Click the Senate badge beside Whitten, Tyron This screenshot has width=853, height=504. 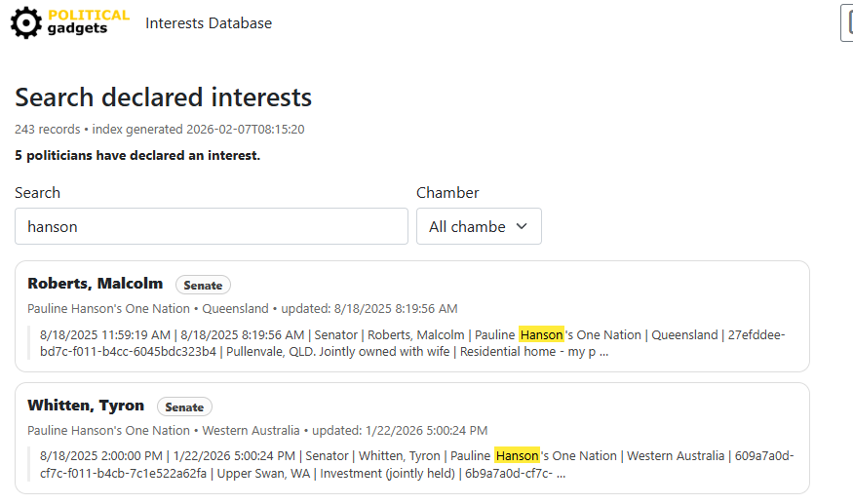click(184, 407)
